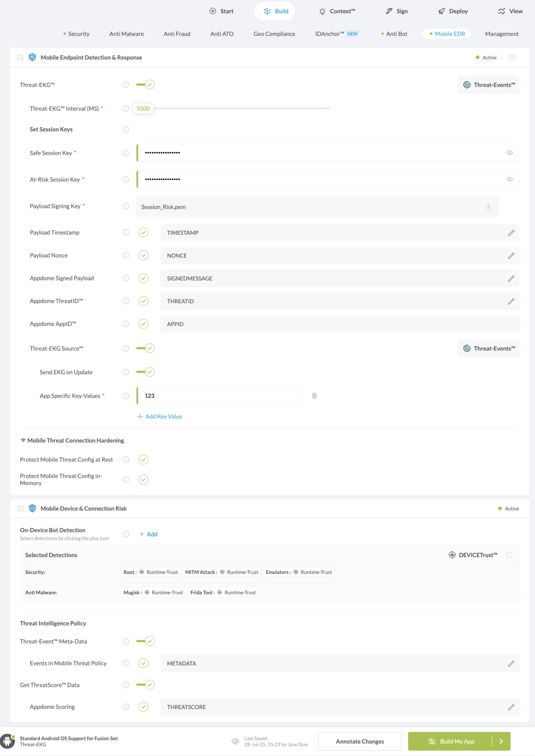
Task: Open Threat-Events™ next to Threat-EKG™
Action: pos(488,85)
